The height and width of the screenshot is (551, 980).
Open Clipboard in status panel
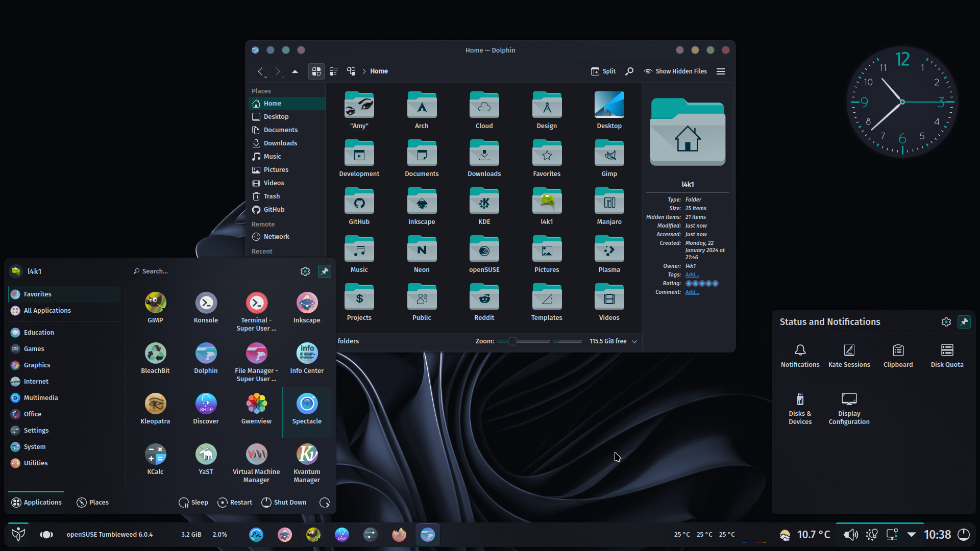[x=898, y=356]
